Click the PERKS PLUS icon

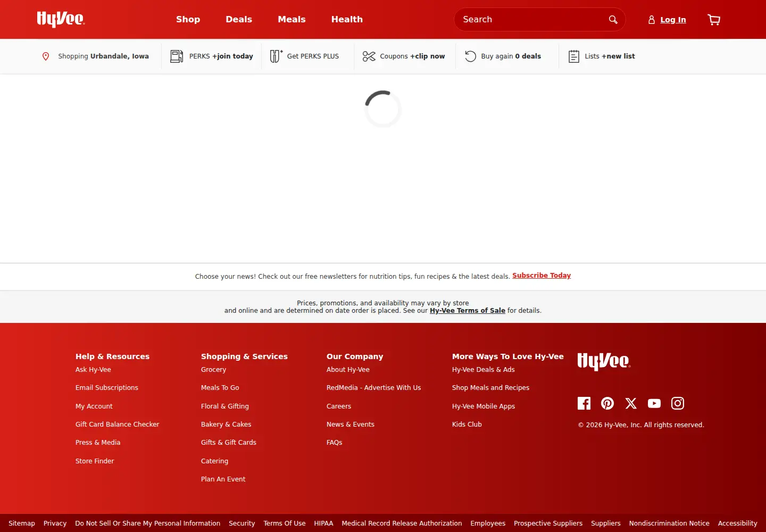(x=276, y=56)
